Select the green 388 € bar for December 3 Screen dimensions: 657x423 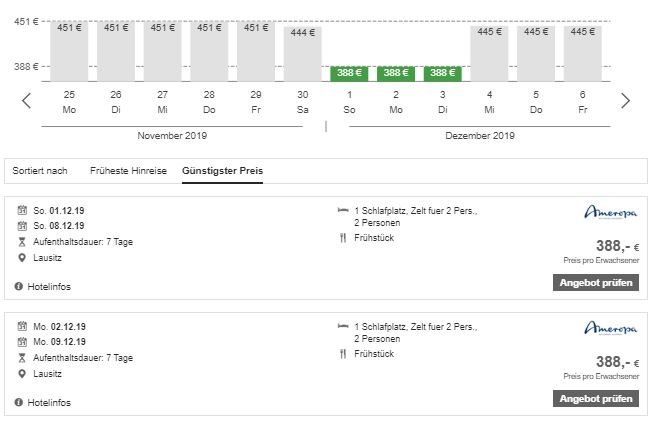pyautogui.click(x=441, y=73)
